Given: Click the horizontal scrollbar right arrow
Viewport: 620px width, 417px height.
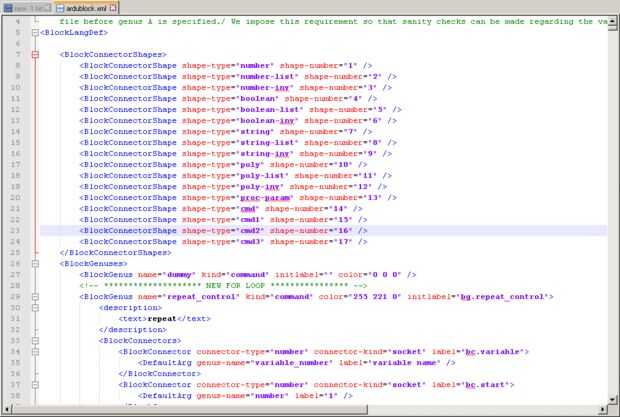Looking at the screenshot, I should point(602,409).
